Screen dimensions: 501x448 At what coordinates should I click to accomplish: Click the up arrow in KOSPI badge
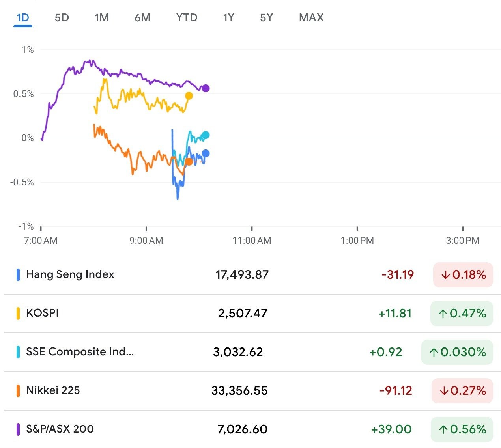443,314
